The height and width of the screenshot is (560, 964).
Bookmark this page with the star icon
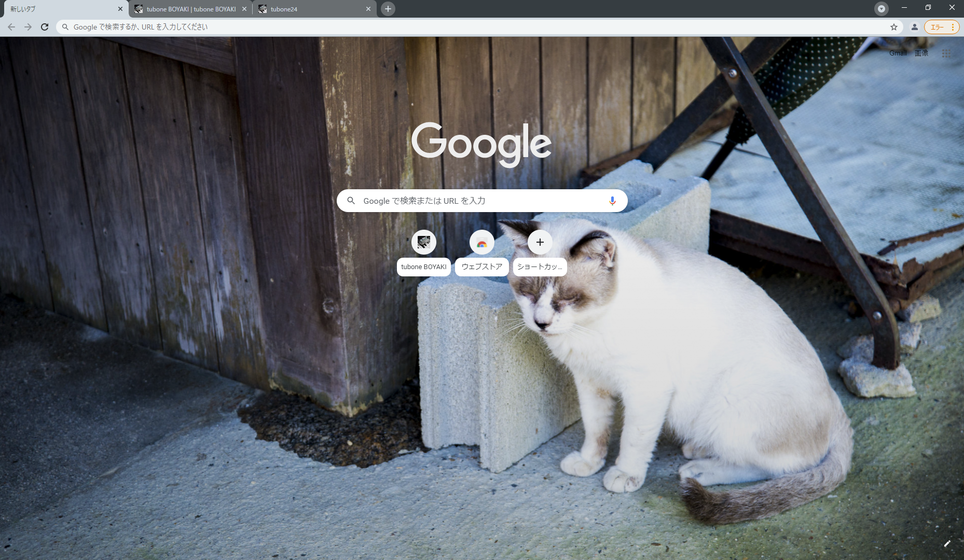coord(894,27)
